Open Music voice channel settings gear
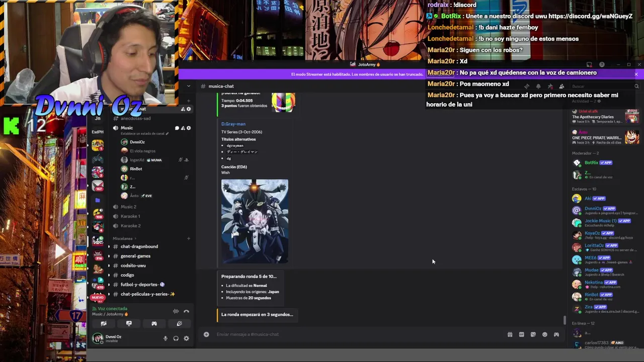 (189, 128)
